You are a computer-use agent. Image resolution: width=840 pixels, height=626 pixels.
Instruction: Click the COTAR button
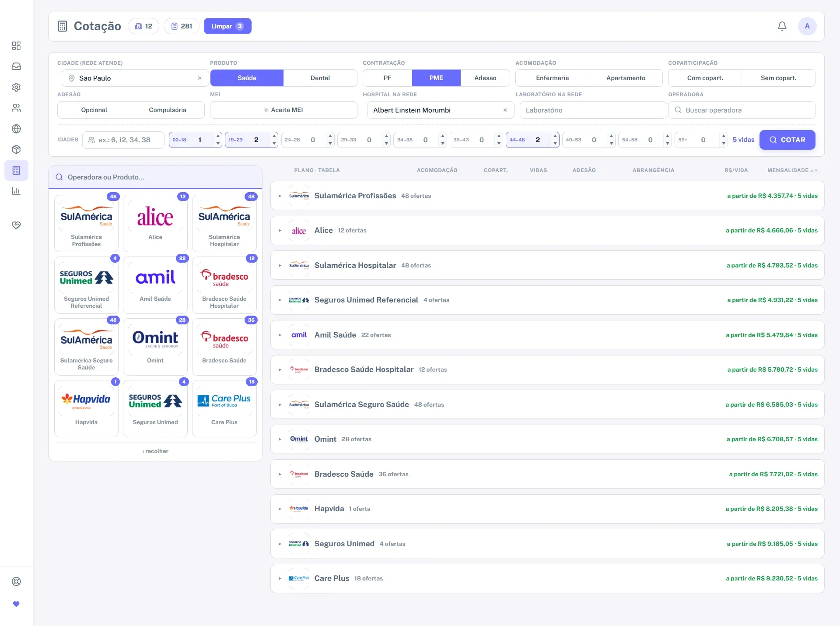click(787, 140)
